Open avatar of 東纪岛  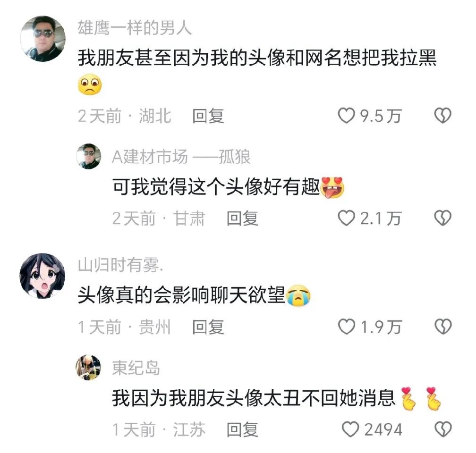tap(88, 367)
